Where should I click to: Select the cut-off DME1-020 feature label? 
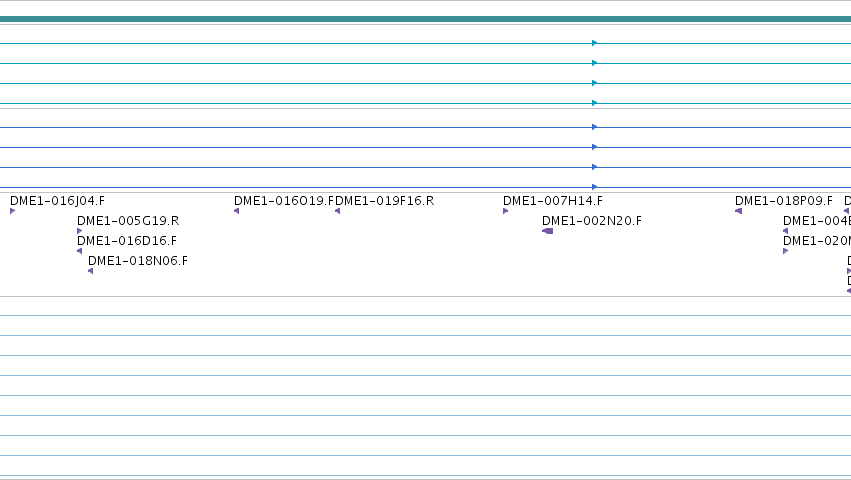817,241
